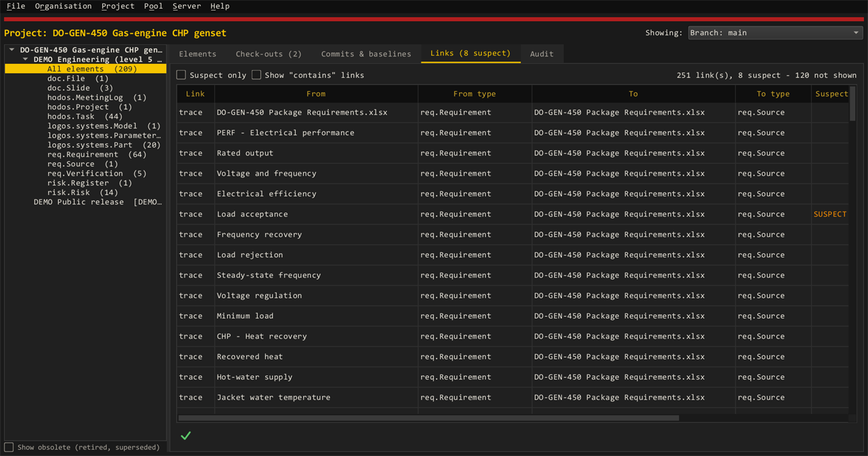Click the vertical scrollbar of links table
This screenshot has height=456, width=868.
tap(852, 104)
